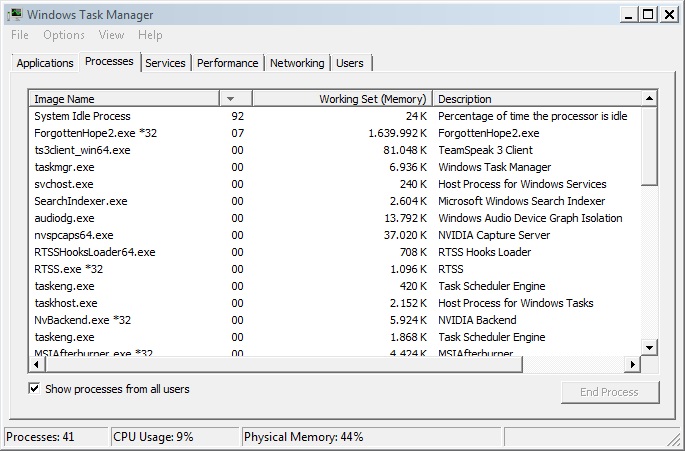Viewport: 685px width, 451px height.
Task: Sort by Working Set (Memory) column
Action: pyautogui.click(x=342, y=99)
